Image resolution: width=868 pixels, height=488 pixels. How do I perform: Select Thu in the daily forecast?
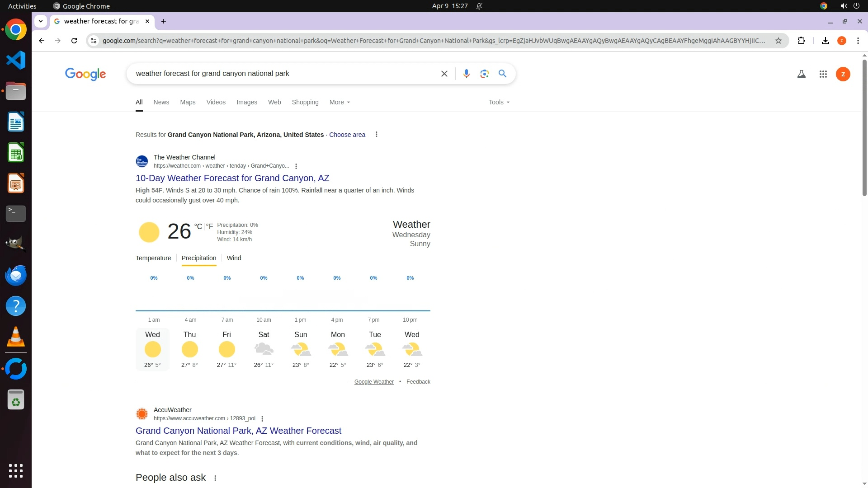[x=189, y=349]
